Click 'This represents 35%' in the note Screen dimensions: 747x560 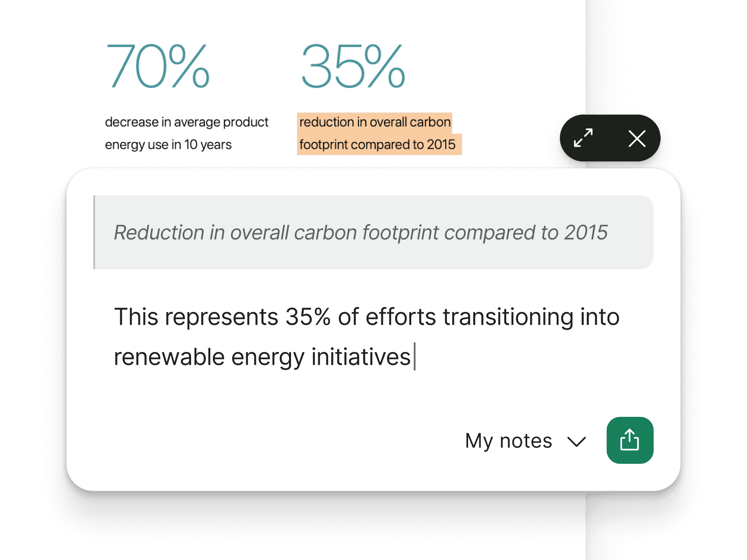[x=222, y=317]
